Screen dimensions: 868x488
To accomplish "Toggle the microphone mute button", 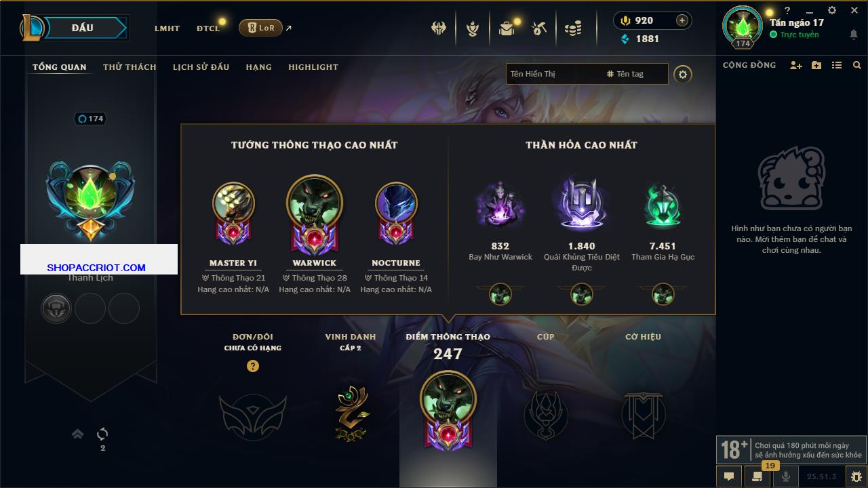I will point(786,476).
